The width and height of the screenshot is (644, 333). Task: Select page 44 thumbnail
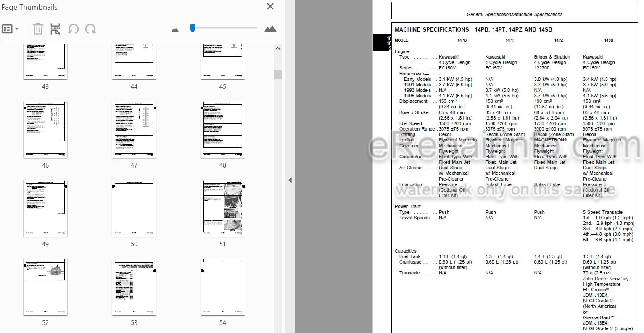pyautogui.click(x=134, y=61)
